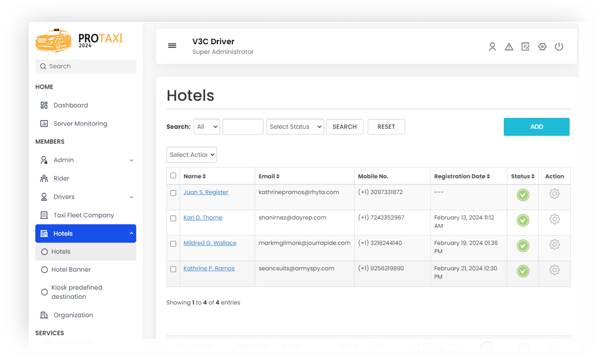Viewport: 601px width, 364px height.
Task: Open action gear for Kathrine P. Ramos
Action: 554,270
